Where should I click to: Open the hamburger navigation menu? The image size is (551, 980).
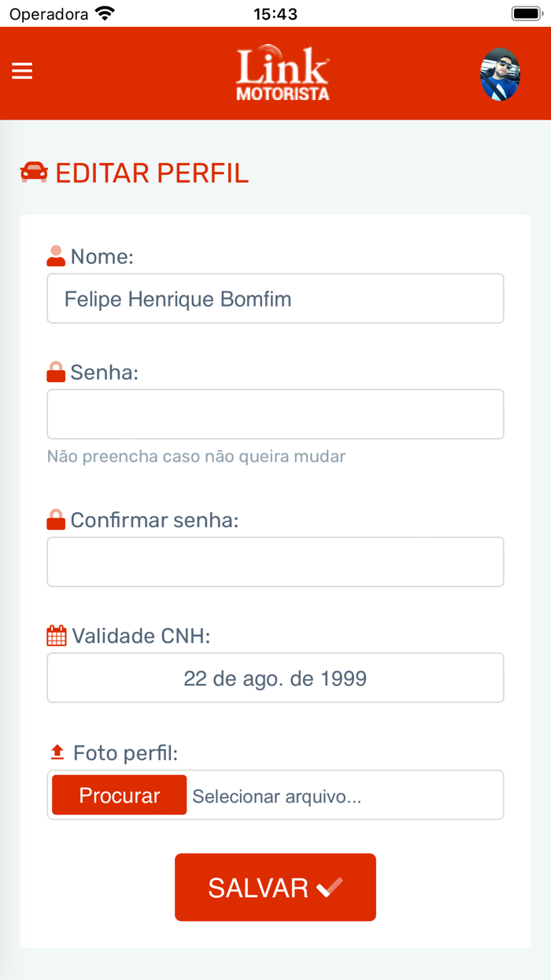(x=22, y=72)
